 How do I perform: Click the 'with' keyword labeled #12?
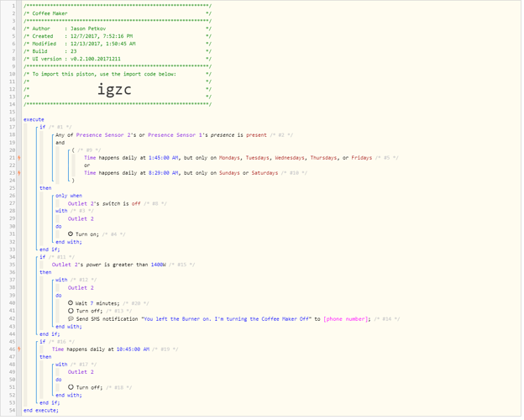pyautogui.click(x=61, y=280)
